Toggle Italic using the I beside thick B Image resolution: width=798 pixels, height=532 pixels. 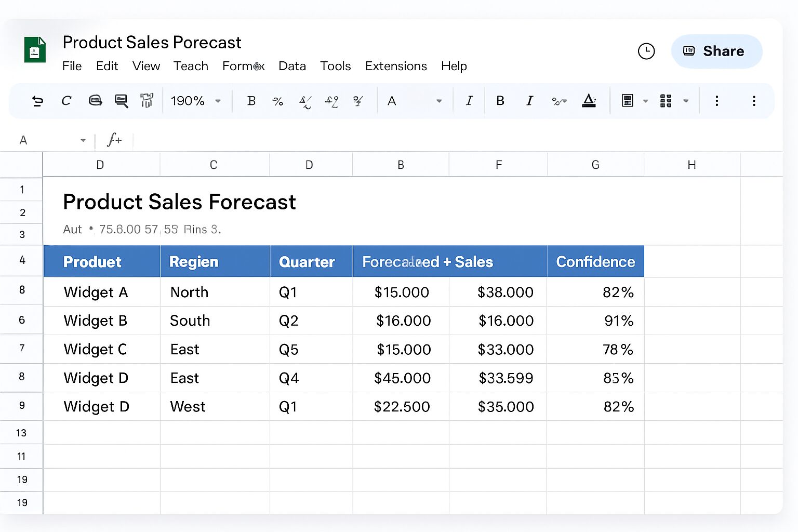tap(529, 101)
